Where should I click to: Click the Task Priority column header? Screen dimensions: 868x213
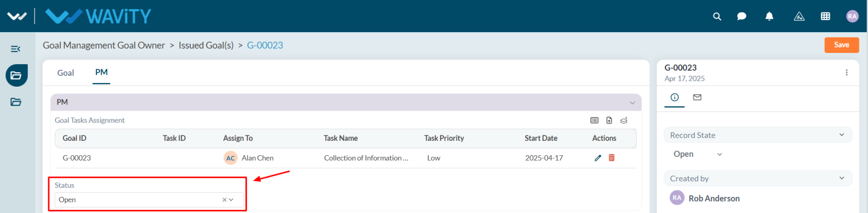444,138
